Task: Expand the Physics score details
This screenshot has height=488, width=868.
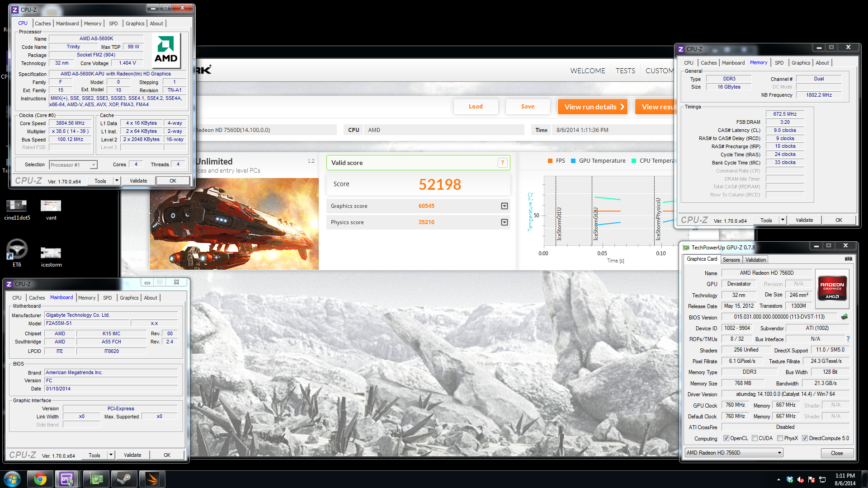Action: click(505, 222)
